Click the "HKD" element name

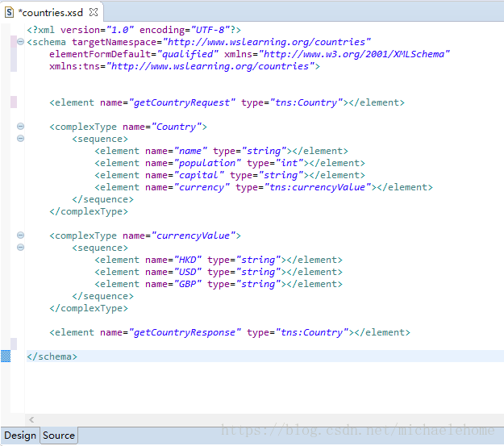[187, 260]
